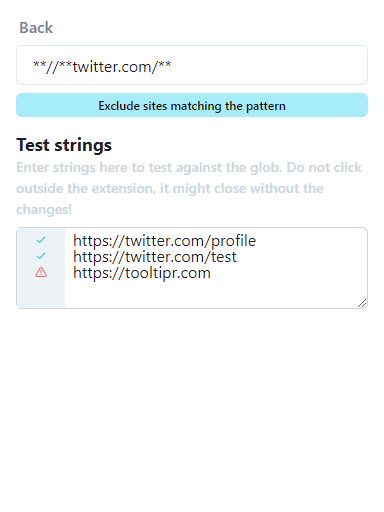This screenshot has height=512, width=384.
Task: Click leading asterisks in the pattern field
Action: click(x=39, y=65)
